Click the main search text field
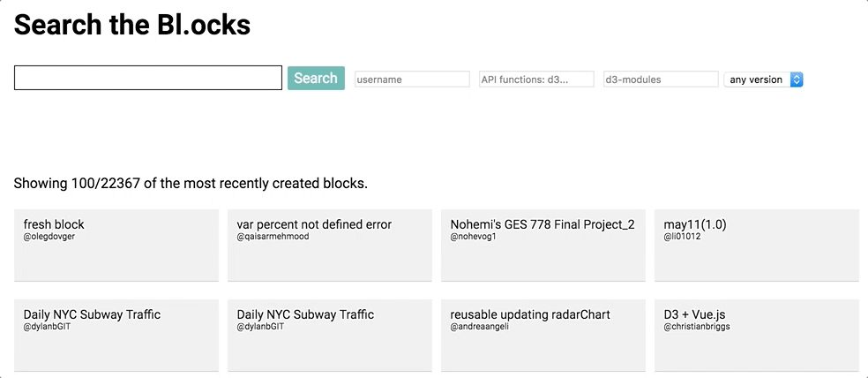The height and width of the screenshot is (378, 868). [148, 78]
